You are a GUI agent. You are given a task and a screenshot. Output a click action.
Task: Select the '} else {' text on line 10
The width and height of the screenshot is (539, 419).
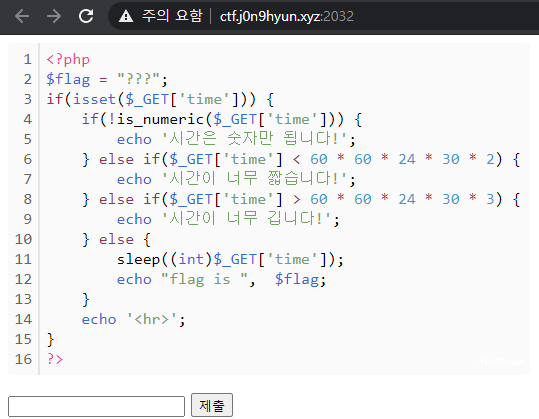tap(116, 239)
